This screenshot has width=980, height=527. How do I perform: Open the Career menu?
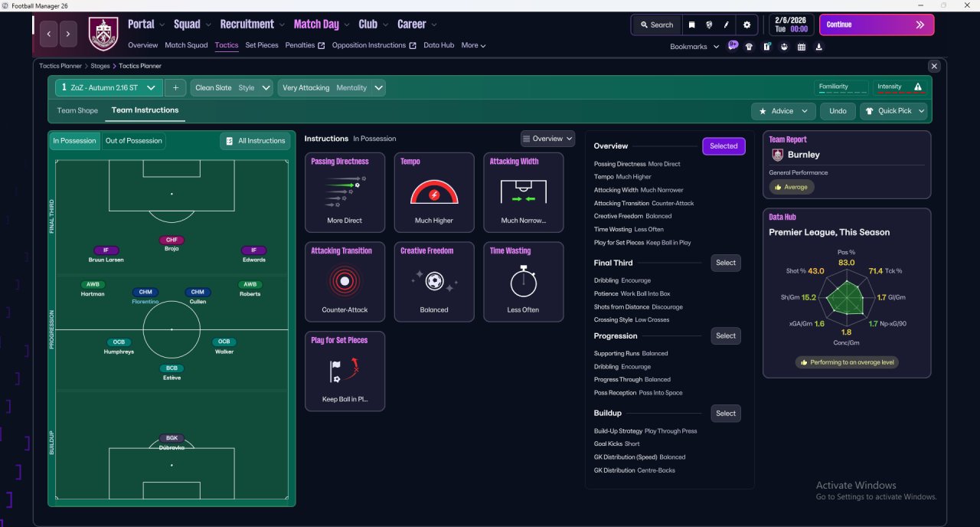click(416, 25)
